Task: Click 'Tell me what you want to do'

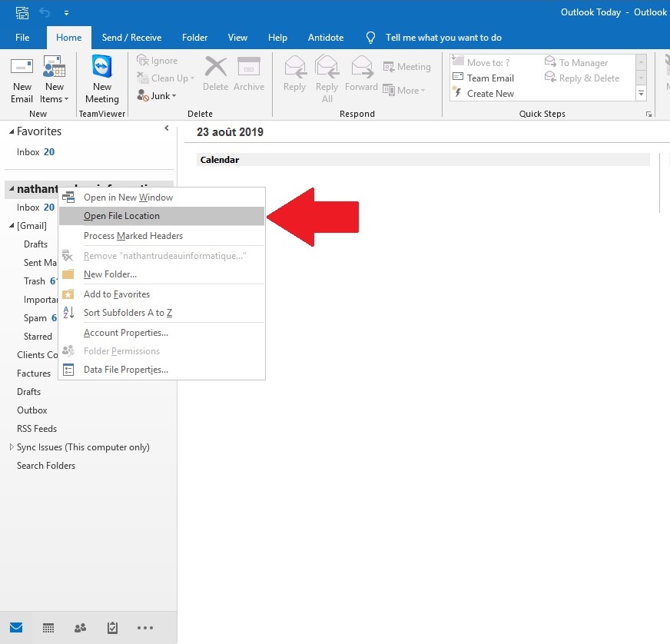Action: tap(443, 38)
